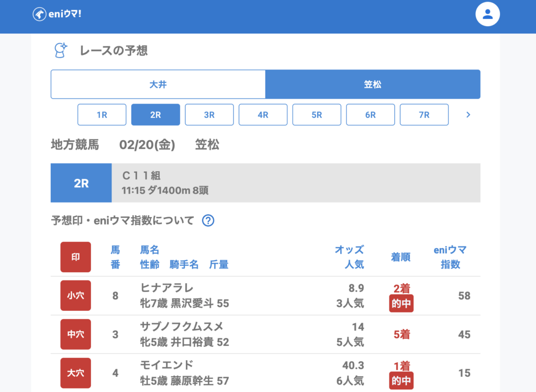This screenshot has height=392, width=536.
Task: Click the eniウマ! logo
Action: pos(57,14)
